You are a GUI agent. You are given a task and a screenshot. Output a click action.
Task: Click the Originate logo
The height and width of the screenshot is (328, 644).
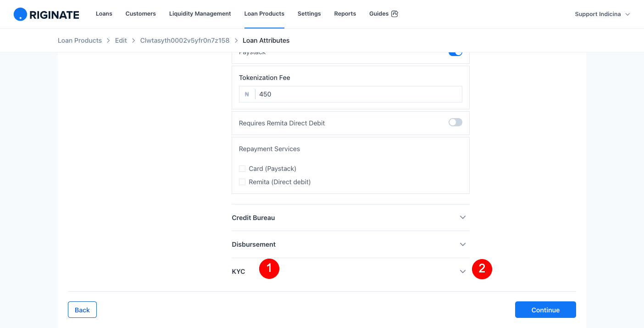tap(46, 14)
